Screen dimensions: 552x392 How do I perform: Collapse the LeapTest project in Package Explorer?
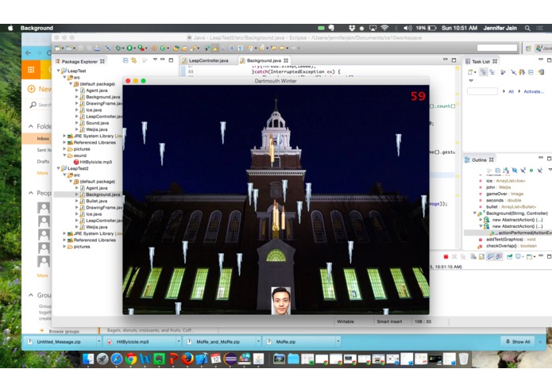point(59,71)
